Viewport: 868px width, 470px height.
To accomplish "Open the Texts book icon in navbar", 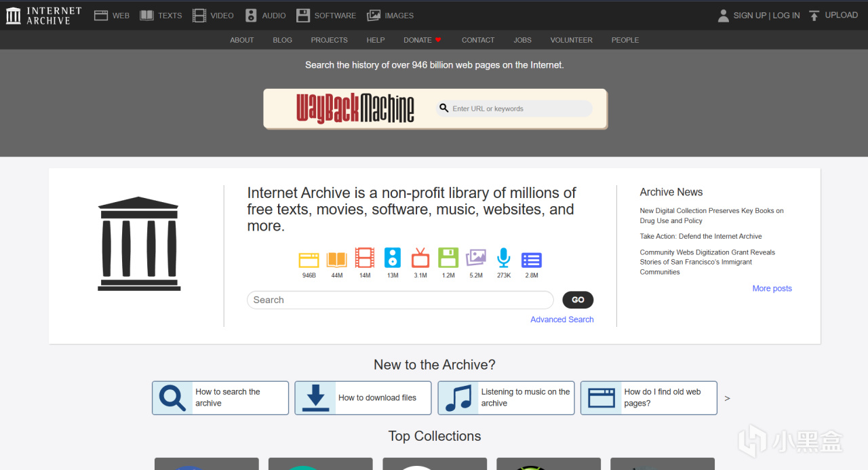I will (146, 15).
